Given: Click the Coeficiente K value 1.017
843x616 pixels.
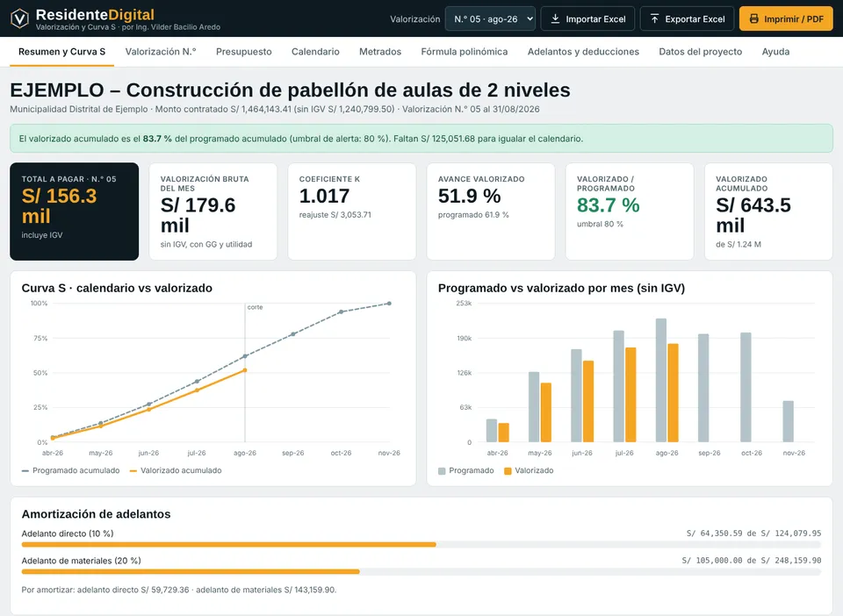Looking at the screenshot, I should click(x=324, y=196).
